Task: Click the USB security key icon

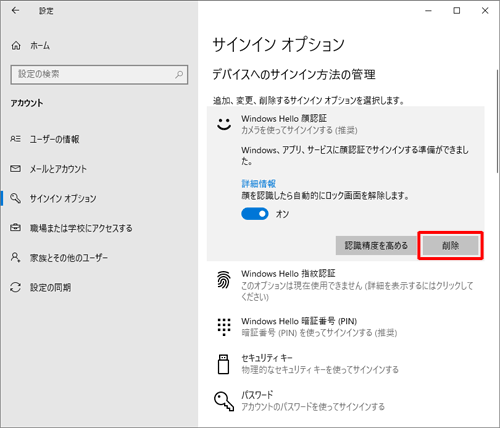Action: (x=224, y=364)
